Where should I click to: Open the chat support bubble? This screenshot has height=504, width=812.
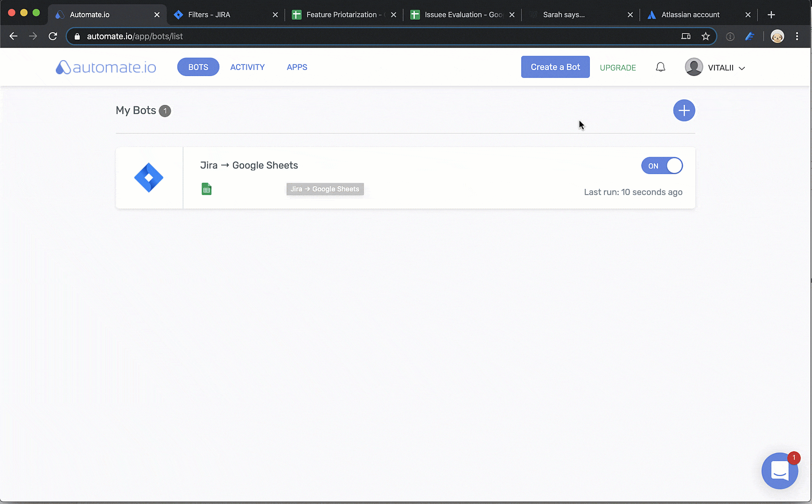[780, 471]
